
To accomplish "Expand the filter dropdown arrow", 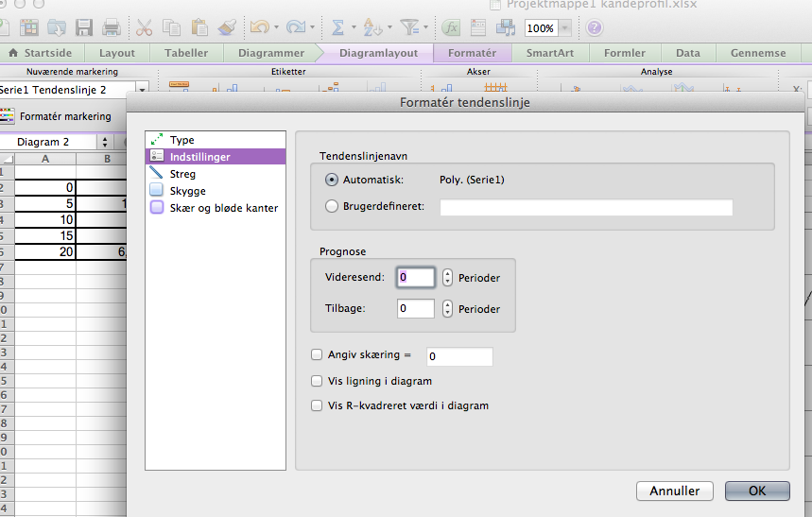I will pyautogui.click(x=425, y=27).
